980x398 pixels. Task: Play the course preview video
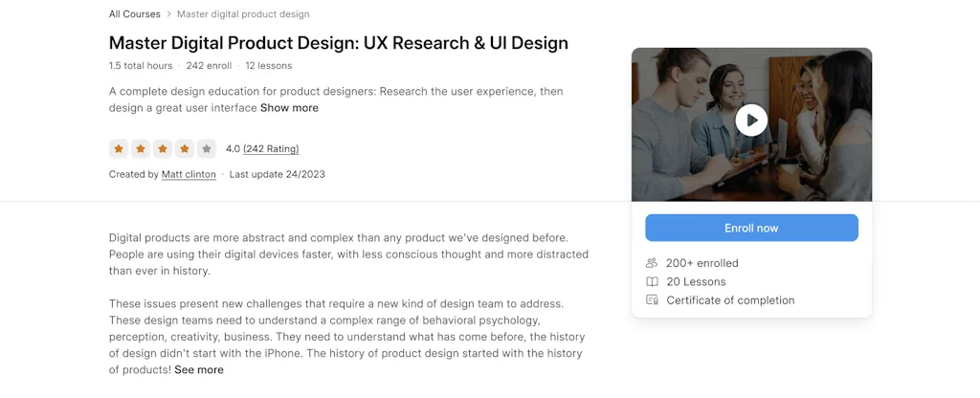[751, 121]
